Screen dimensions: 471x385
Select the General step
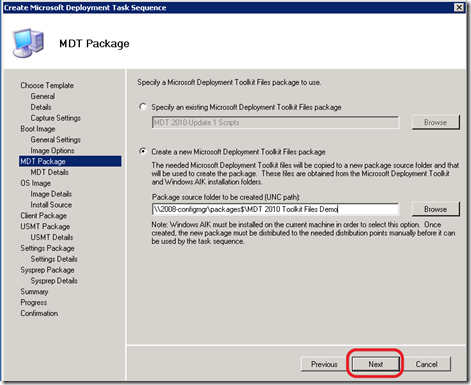(x=43, y=96)
